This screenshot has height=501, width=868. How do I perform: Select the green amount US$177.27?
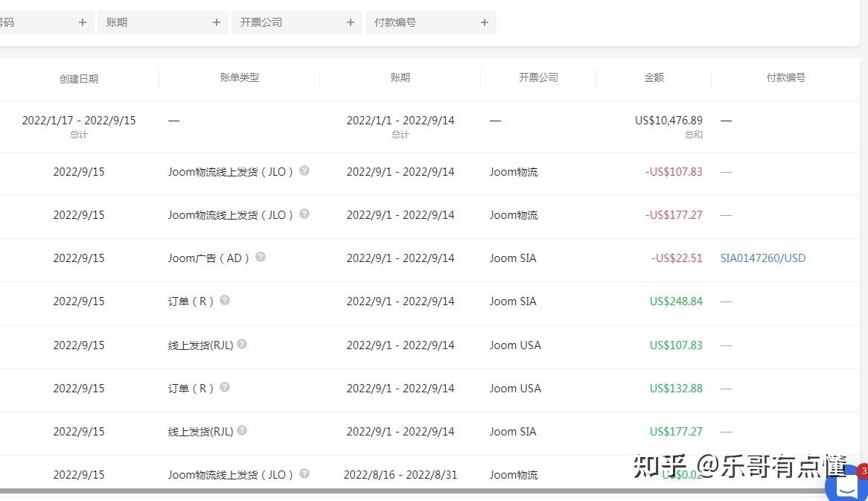pyautogui.click(x=676, y=431)
